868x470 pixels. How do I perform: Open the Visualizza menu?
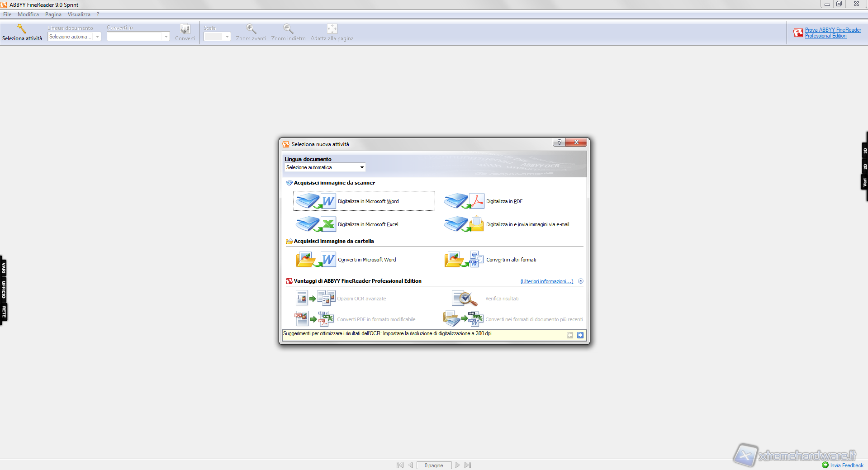click(79, 14)
